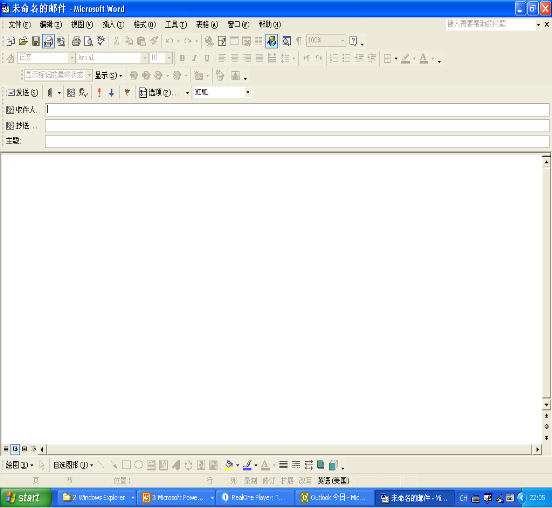Expand the fill color dropdown arrow
Viewport: 552px width, 508px height.
(x=238, y=465)
